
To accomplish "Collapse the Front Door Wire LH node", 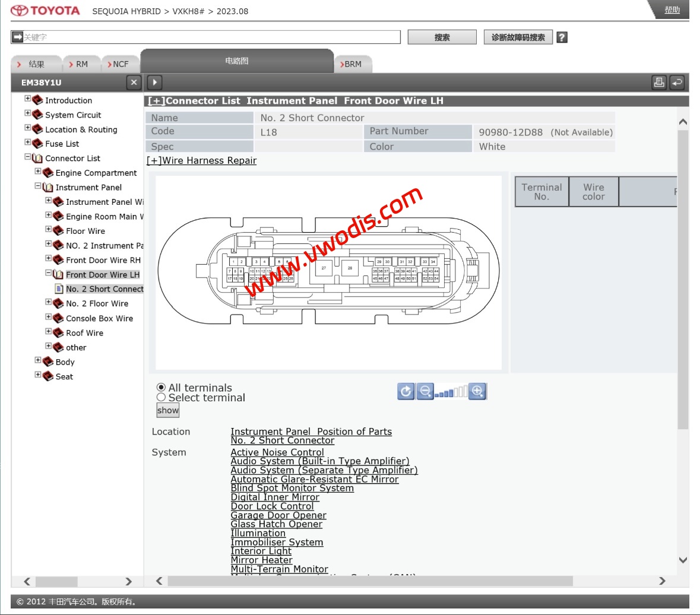I will tap(49, 274).
